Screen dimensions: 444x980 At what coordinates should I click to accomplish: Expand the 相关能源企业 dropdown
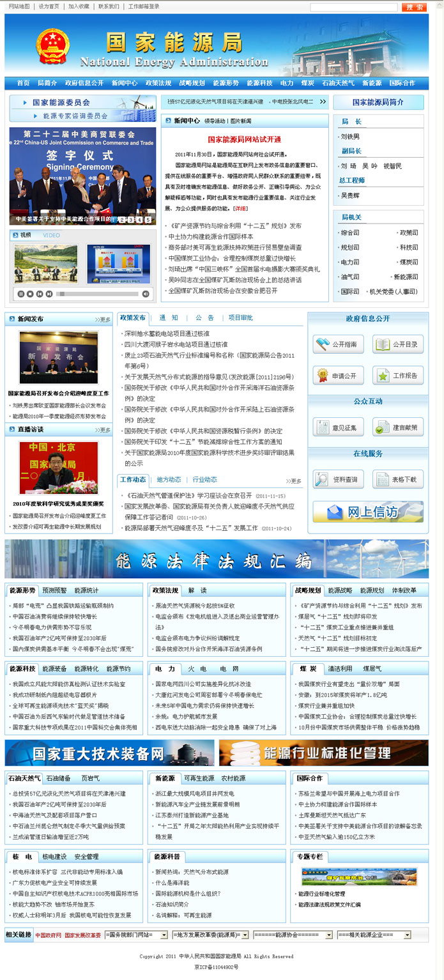pyautogui.click(x=374, y=935)
